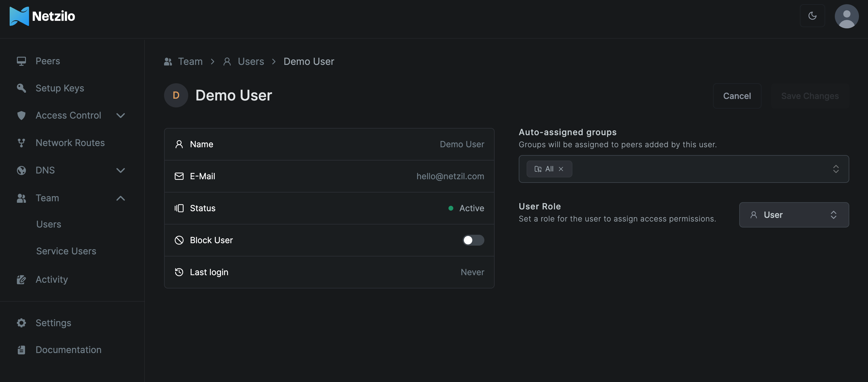Toggle the Block User switch
This screenshot has height=382, width=868.
pyautogui.click(x=473, y=240)
